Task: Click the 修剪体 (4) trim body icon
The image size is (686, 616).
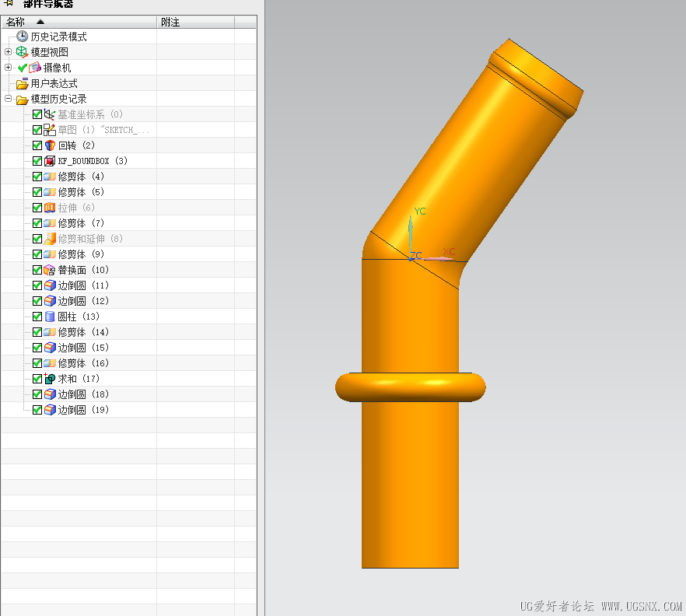Action: 50,177
